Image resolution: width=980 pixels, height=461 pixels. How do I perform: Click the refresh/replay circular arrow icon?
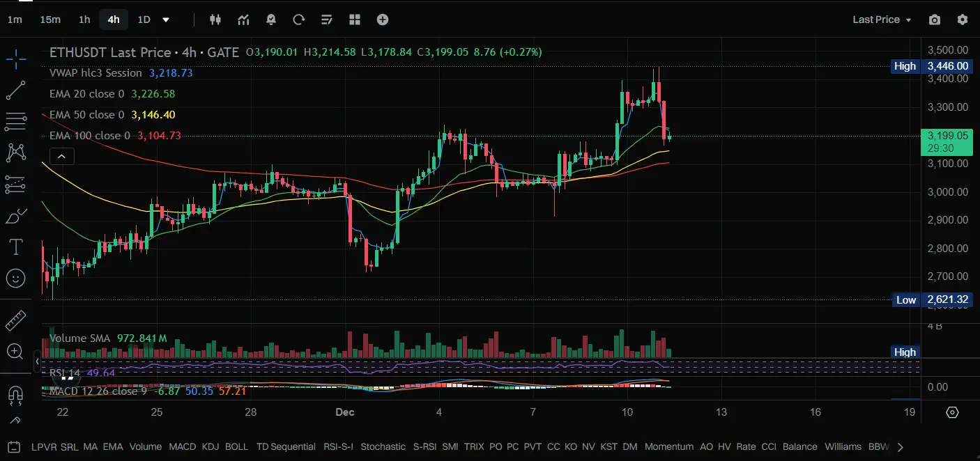click(299, 19)
